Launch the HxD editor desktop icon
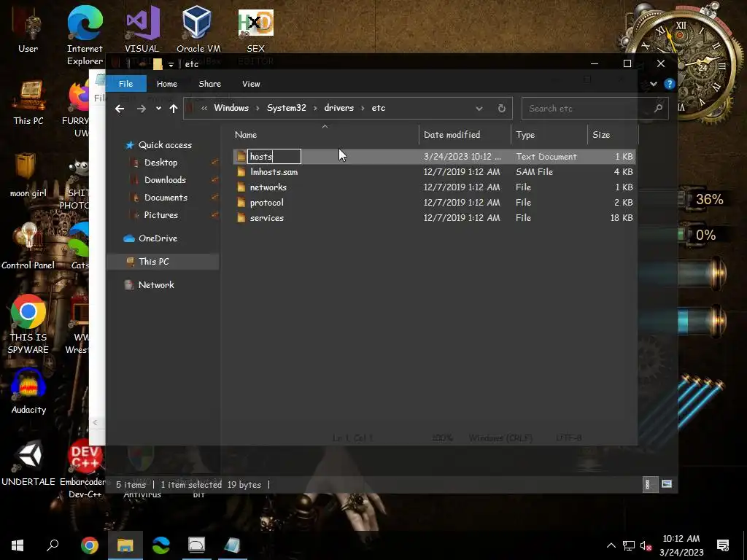Viewport: 747px width, 560px height. click(255, 29)
